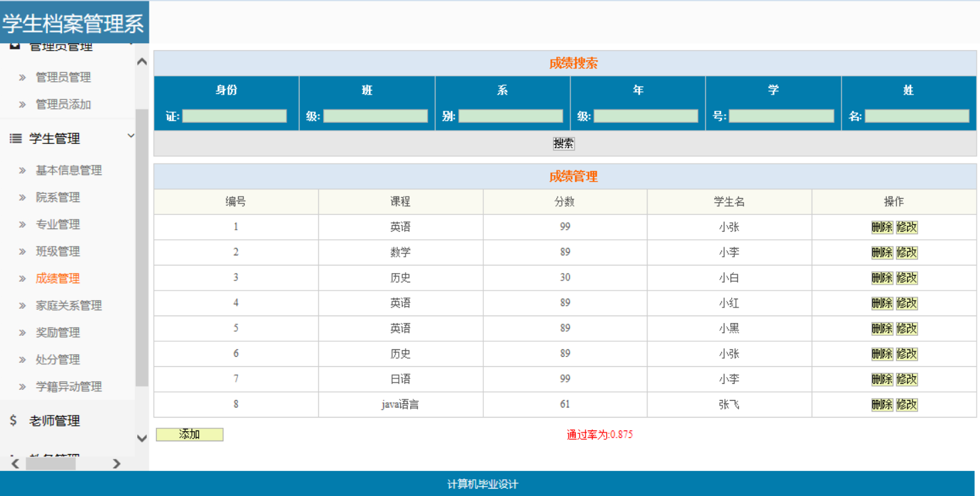Modify row 3 历史 小白
This screenshot has height=496, width=980.
(907, 278)
